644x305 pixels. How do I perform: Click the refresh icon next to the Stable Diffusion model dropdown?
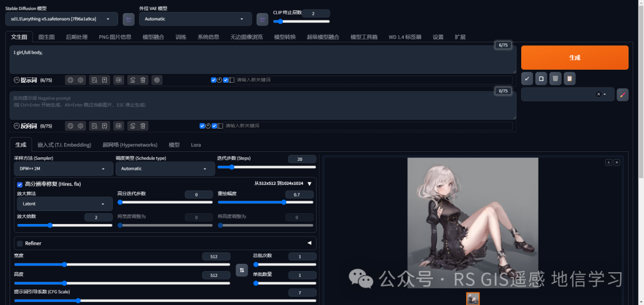point(129,19)
